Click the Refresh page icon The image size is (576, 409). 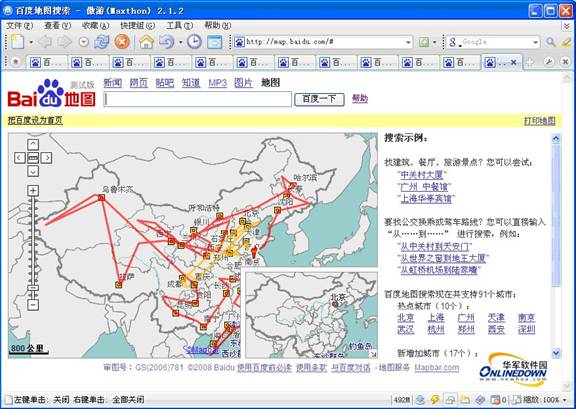pyautogui.click(x=101, y=42)
